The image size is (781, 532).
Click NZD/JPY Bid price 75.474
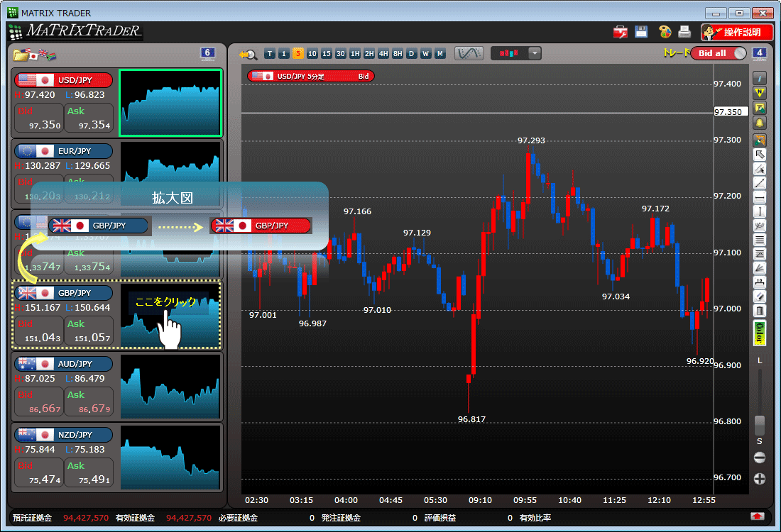coord(39,473)
